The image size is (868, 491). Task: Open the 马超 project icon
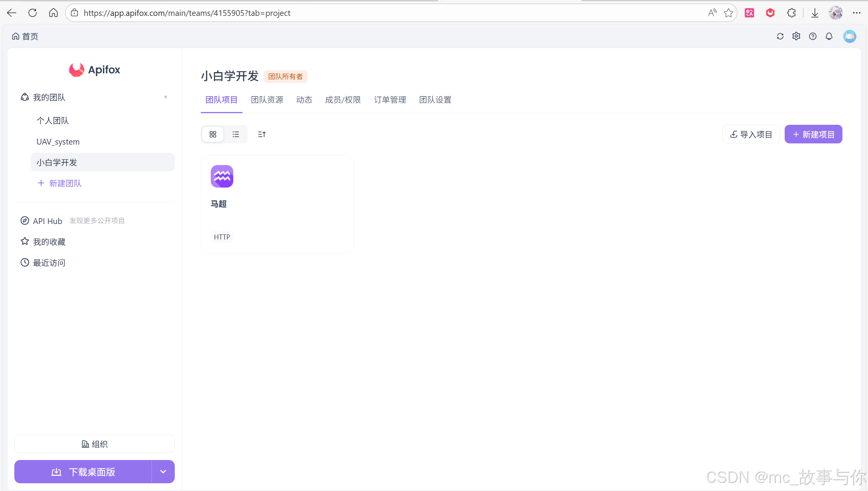(222, 176)
